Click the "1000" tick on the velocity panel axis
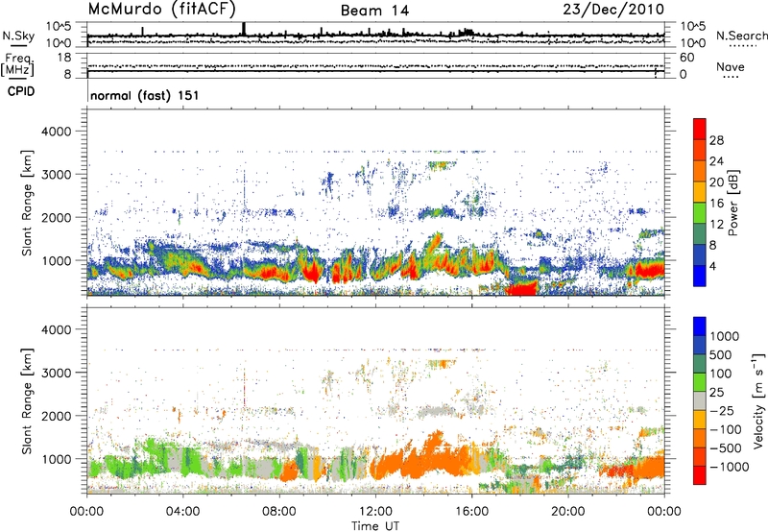Viewport: 768px width, 532px height. [x=56, y=459]
